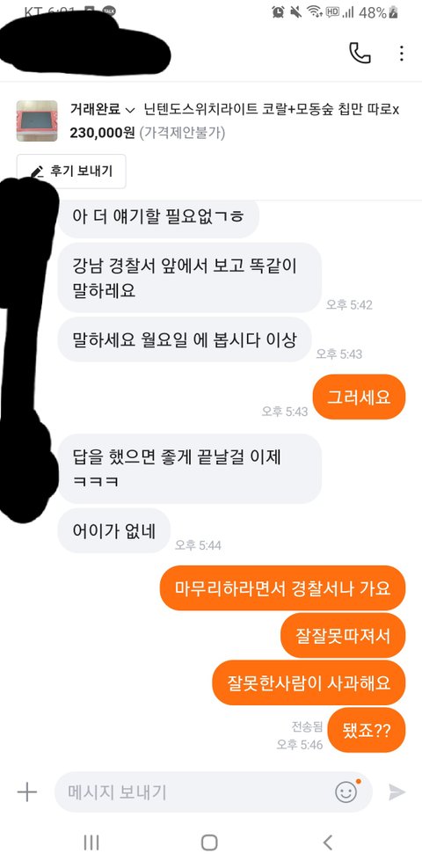422x868 pixels.
Task: Open the emoji smiley picker
Action: (346, 791)
